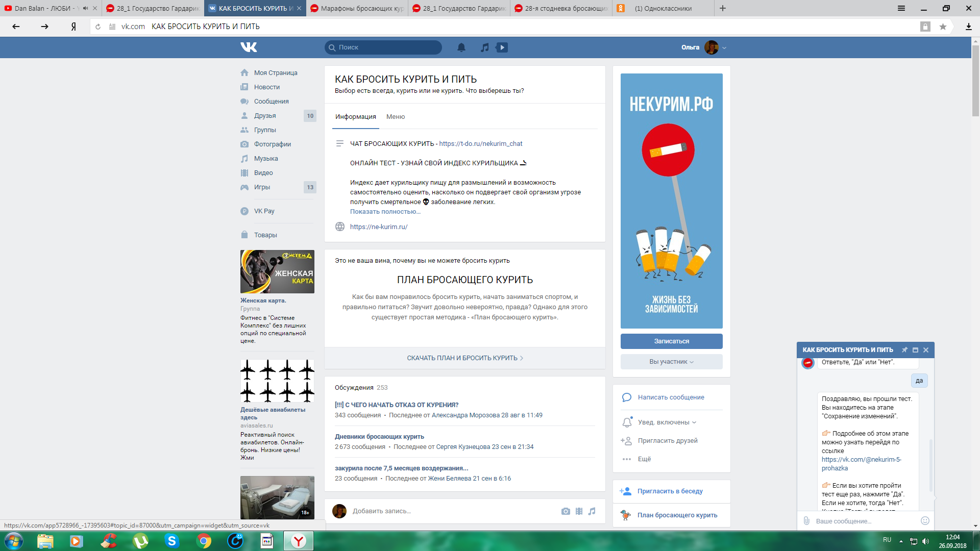The image size is (980, 551).
Task: Open the Yandex Я home button
Action: click(x=73, y=27)
